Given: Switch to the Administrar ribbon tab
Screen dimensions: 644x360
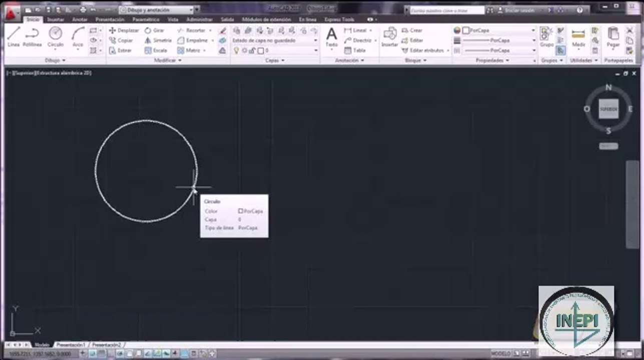Looking at the screenshot, I should (x=199, y=19).
